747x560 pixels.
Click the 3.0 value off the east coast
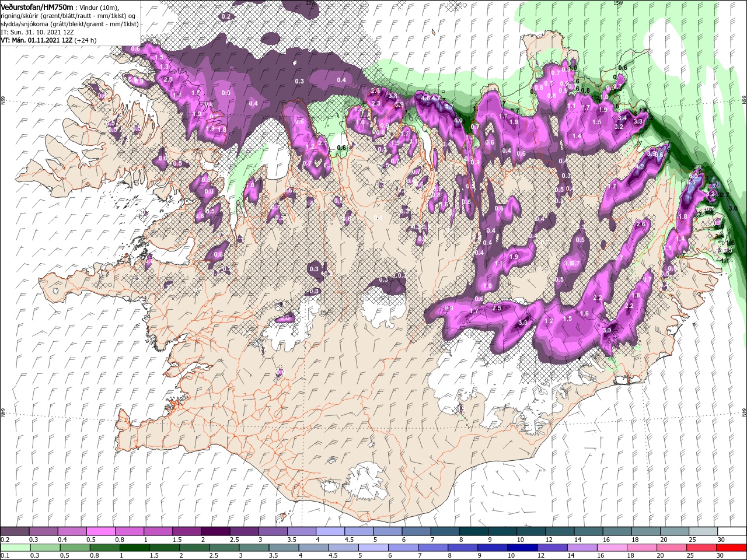click(x=734, y=208)
